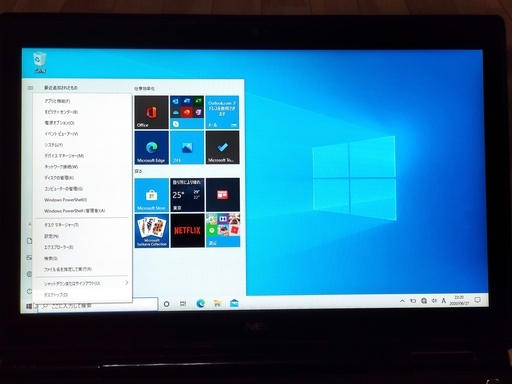Viewport: 512px width, 384px height.
Task: Open the games folder tile (遊ぶ)
Action: tap(223, 231)
